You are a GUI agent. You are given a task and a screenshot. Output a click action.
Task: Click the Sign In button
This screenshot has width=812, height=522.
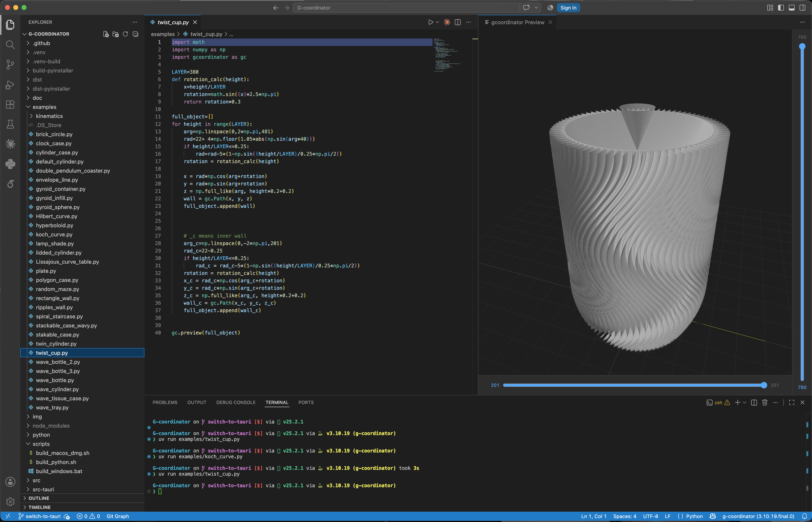(568, 8)
